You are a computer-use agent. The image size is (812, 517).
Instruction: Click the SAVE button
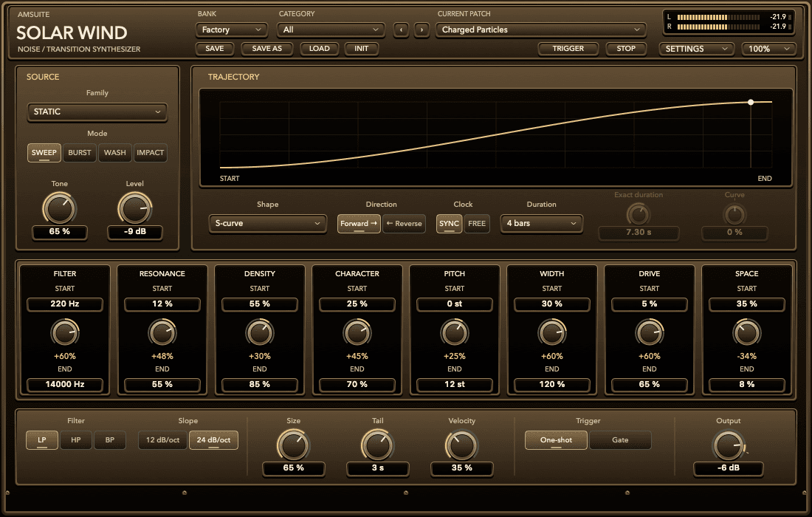click(x=214, y=49)
